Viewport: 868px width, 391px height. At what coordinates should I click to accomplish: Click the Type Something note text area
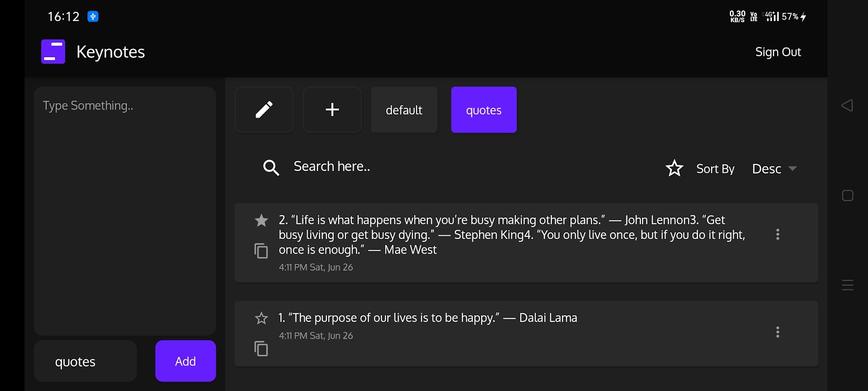tap(125, 210)
